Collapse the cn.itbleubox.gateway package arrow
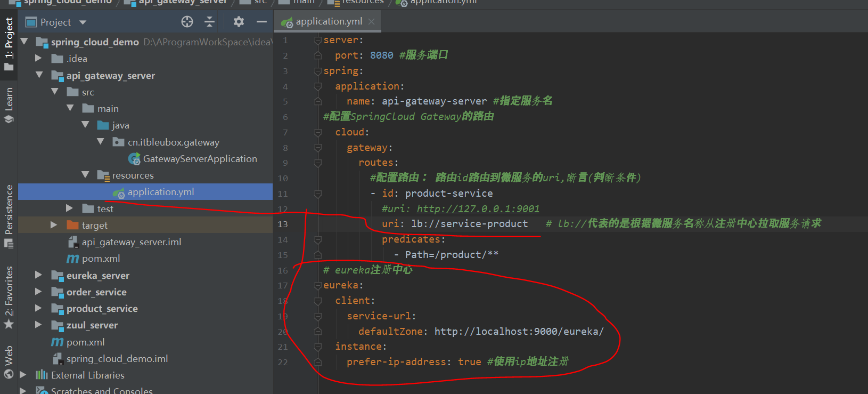The width and height of the screenshot is (868, 394). (101, 142)
